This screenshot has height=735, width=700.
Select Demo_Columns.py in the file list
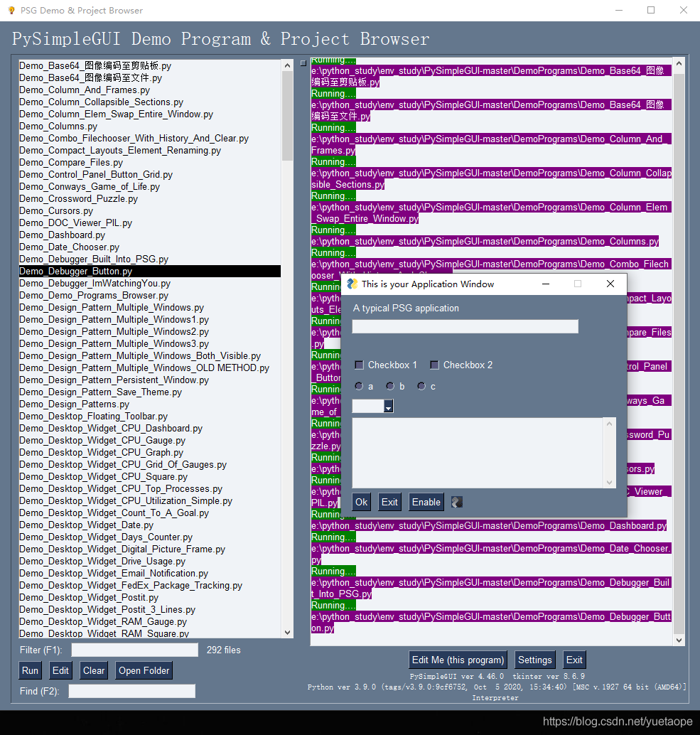(x=150, y=126)
